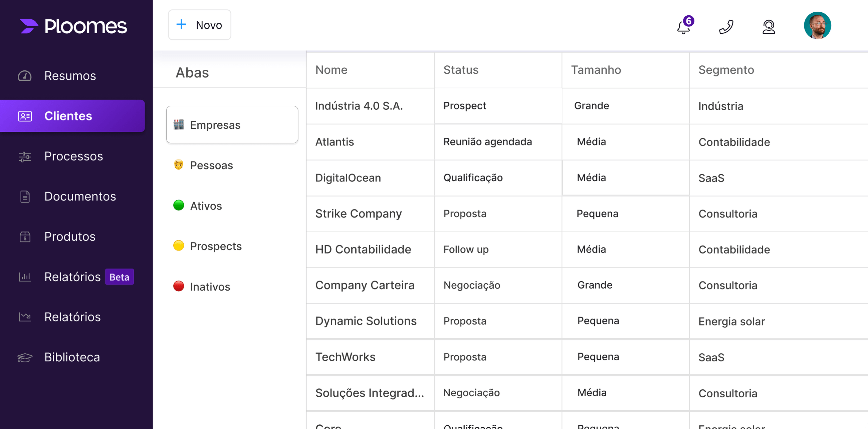The height and width of the screenshot is (429, 868).
Task: Click the phone icon in the top bar
Action: (x=726, y=26)
